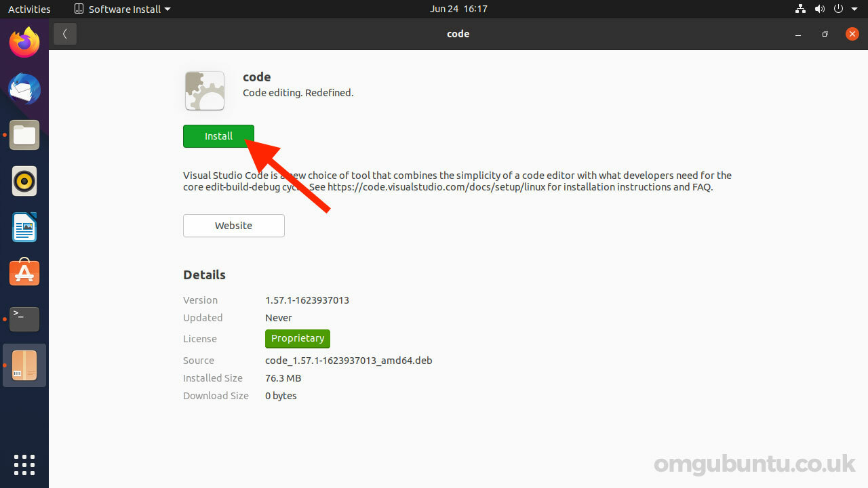Close the Software Install window

tap(852, 34)
